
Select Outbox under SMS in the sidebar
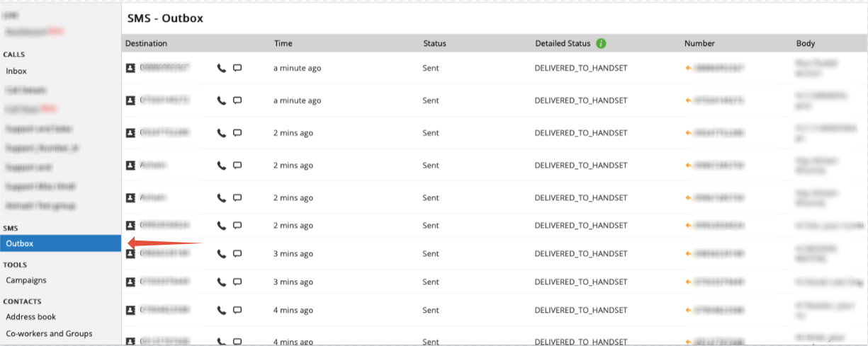pos(60,243)
